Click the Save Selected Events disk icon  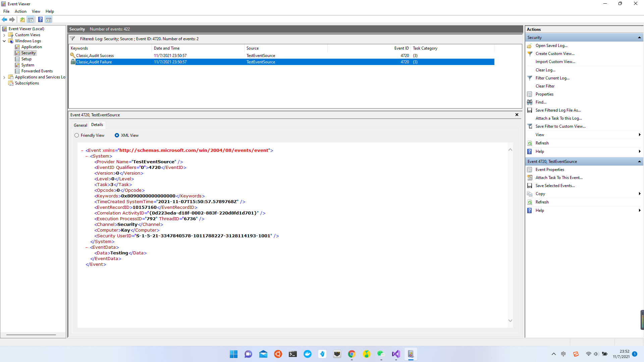click(x=530, y=186)
